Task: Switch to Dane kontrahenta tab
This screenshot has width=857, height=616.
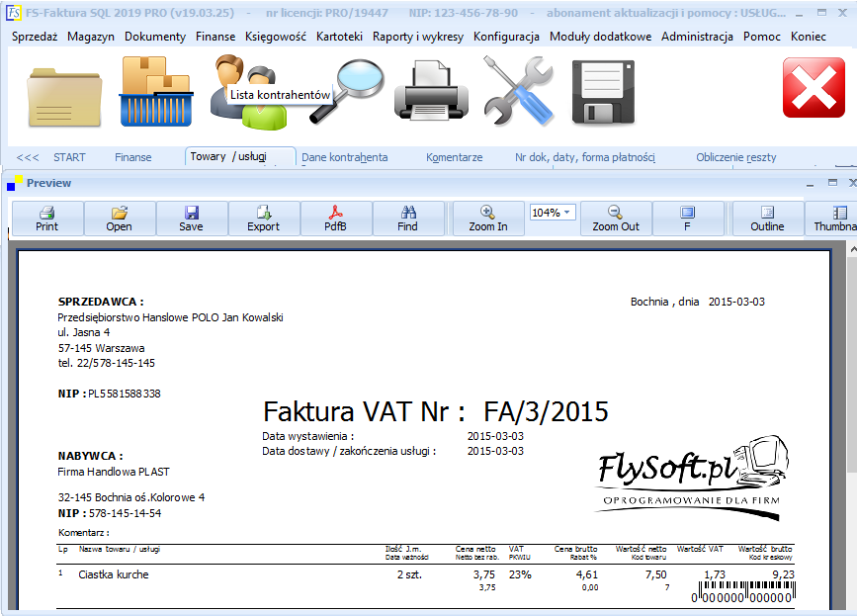Action: [345, 157]
